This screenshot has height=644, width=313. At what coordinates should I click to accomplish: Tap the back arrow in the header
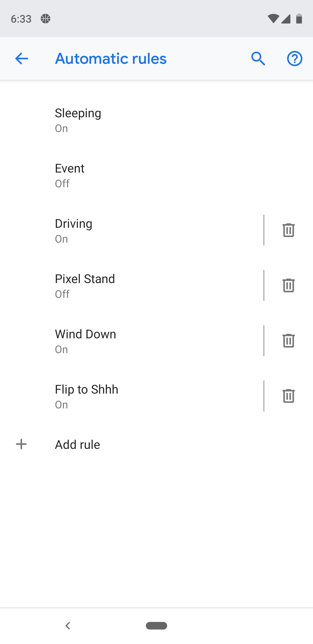[22, 59]
